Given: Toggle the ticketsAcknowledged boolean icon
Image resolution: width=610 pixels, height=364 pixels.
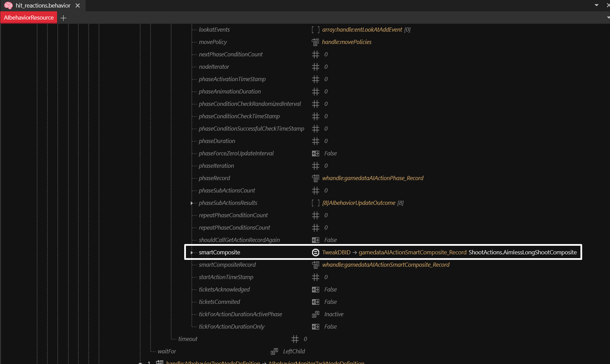Looking at the screenshot, I should pyautogui.click(x=315, y=289).
